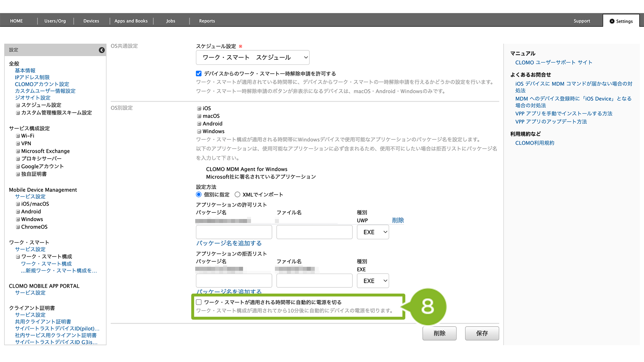644x362 pixels.
Task: Expand Microsoft Exchange sidebar node
Action: [x=18, y=151]
